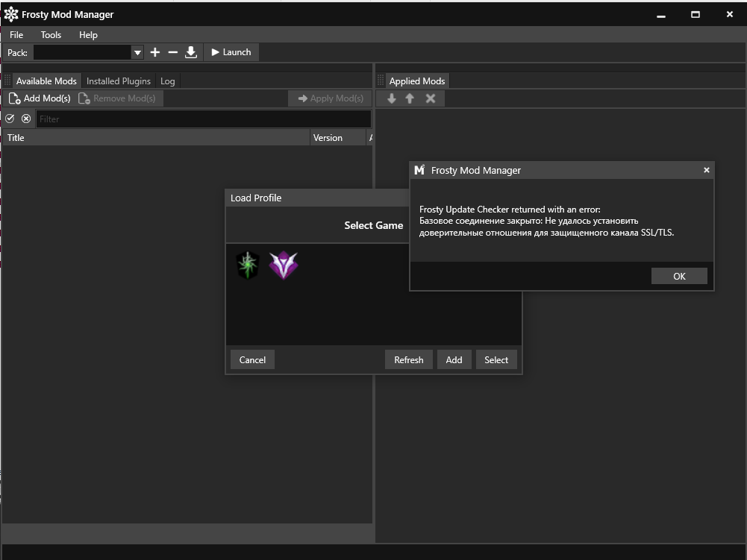This screenshot has width=747, height=560.
Task: Click Cancel in Load Profile dialog
Action: 252,360
